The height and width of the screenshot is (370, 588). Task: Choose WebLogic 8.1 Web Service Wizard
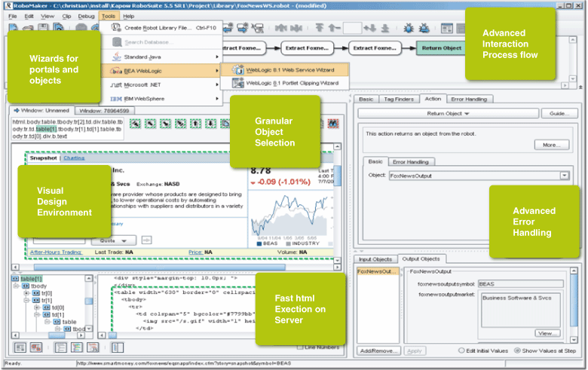285,70
